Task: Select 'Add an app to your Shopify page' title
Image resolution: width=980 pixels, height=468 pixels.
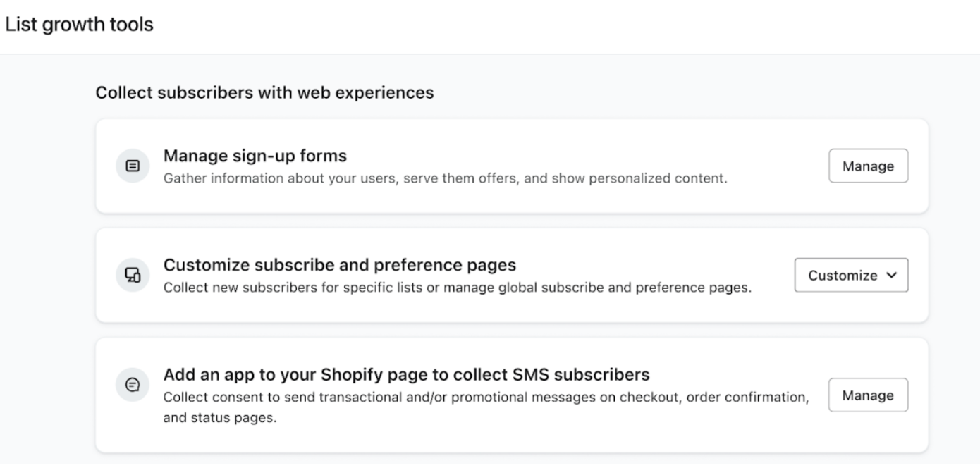Action: click(x=406, y=374)
